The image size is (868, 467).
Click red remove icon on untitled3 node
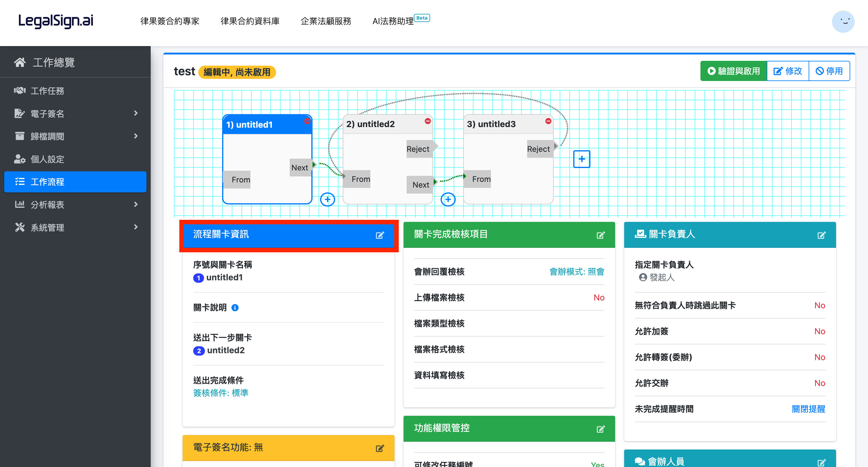(548, 121)
